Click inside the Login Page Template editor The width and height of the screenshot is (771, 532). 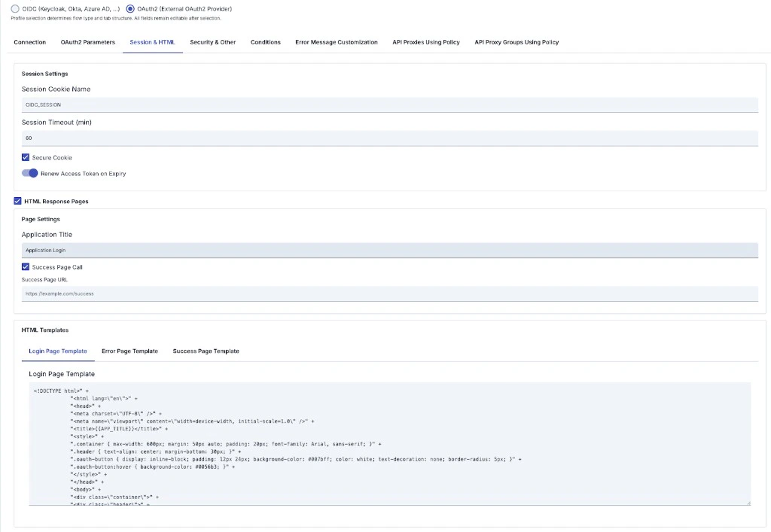[376, 444]
